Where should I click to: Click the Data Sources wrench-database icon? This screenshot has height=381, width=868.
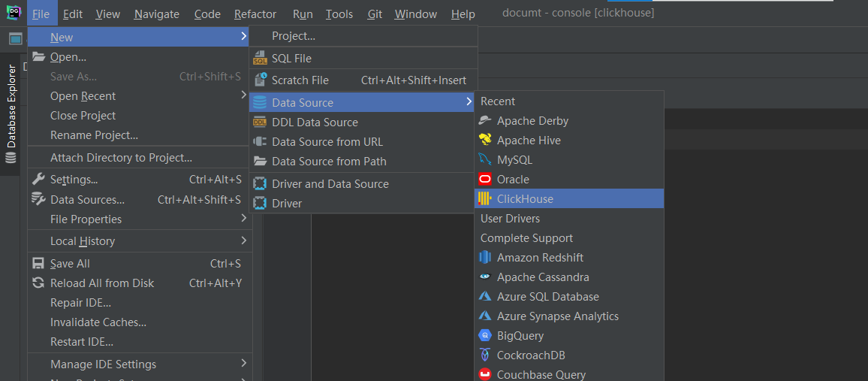[38, 199]
